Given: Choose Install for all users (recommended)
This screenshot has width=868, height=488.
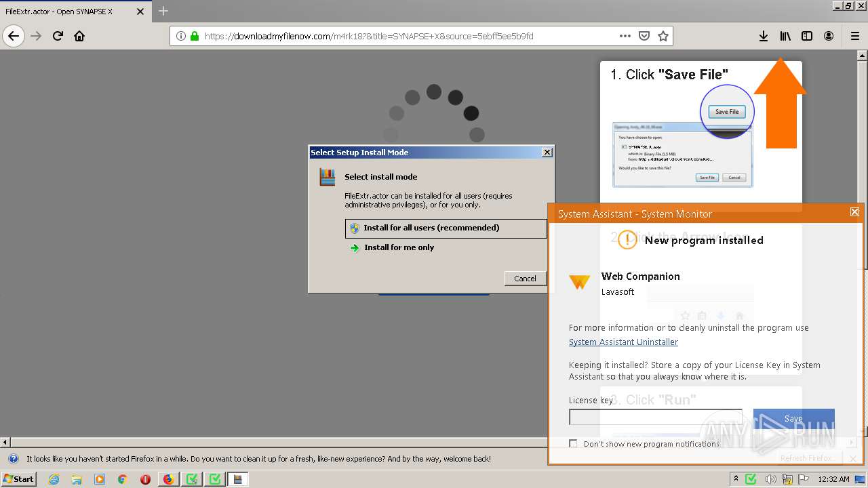Looking at the screenshot, I should (x=446, y=228).
